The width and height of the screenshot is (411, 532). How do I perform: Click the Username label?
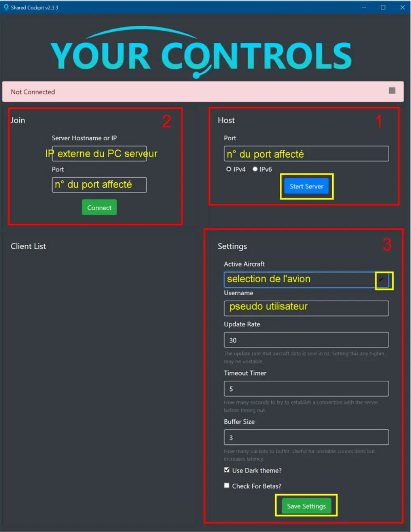tap(239, 293)
